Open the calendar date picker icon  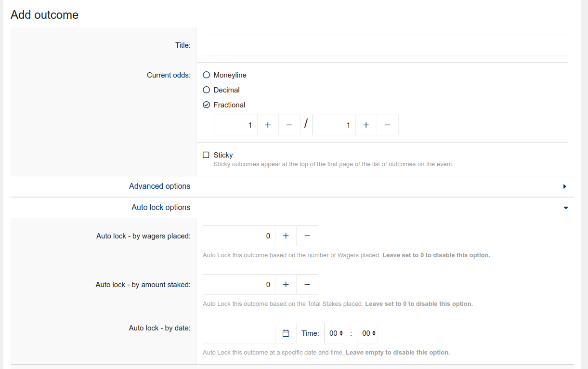[x=286, y=333]
